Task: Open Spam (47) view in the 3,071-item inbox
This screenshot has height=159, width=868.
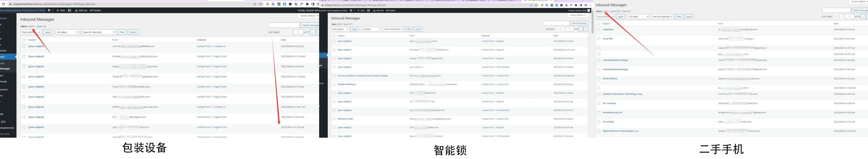Action: [x=615, y=11]
